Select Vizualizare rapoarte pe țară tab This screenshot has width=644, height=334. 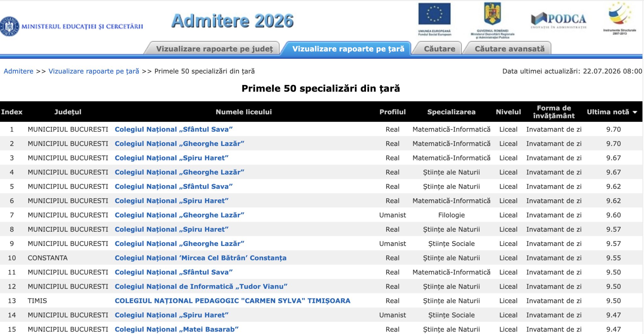[348, 49]
